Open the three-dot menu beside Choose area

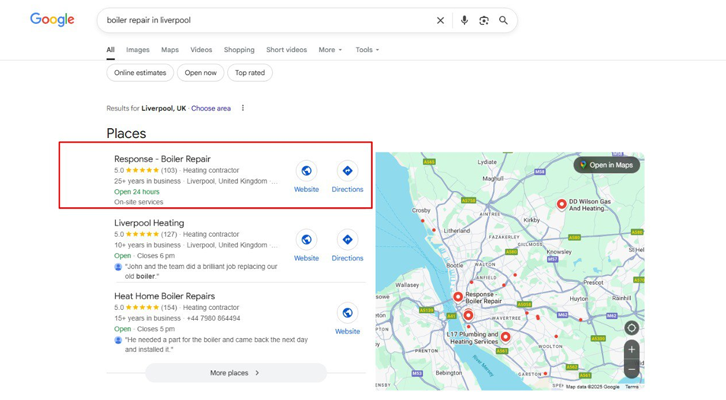(243, 108)
